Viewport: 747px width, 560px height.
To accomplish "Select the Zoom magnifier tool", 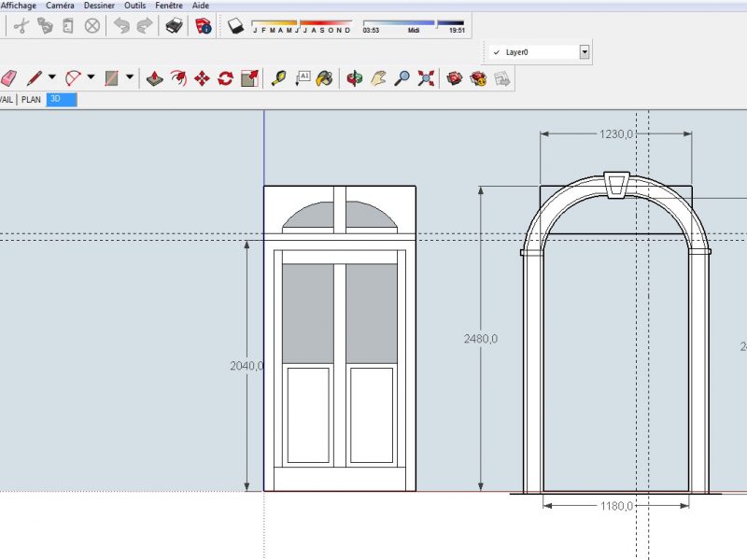I will 402,78.
